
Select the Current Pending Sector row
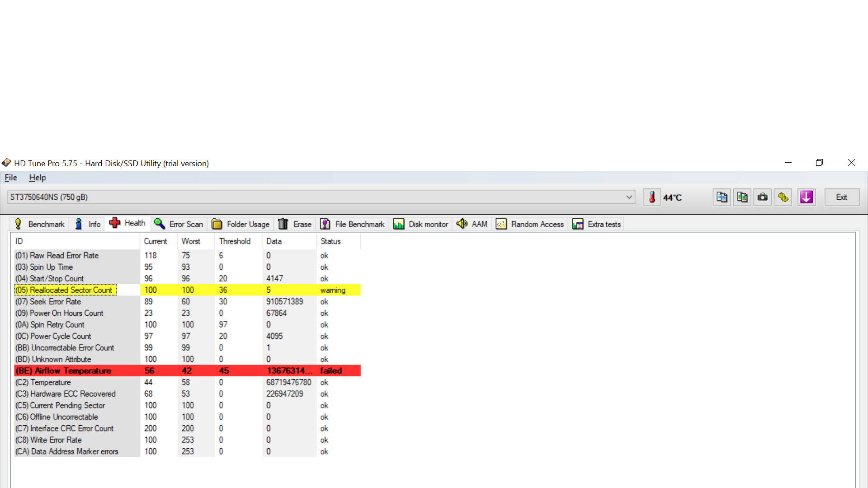(187, 405)
